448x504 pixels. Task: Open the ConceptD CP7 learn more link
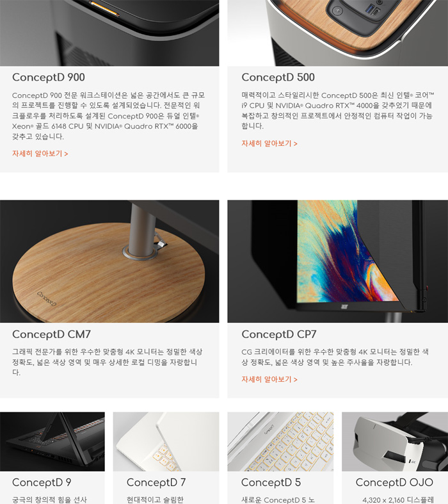(x=269, y=379)
